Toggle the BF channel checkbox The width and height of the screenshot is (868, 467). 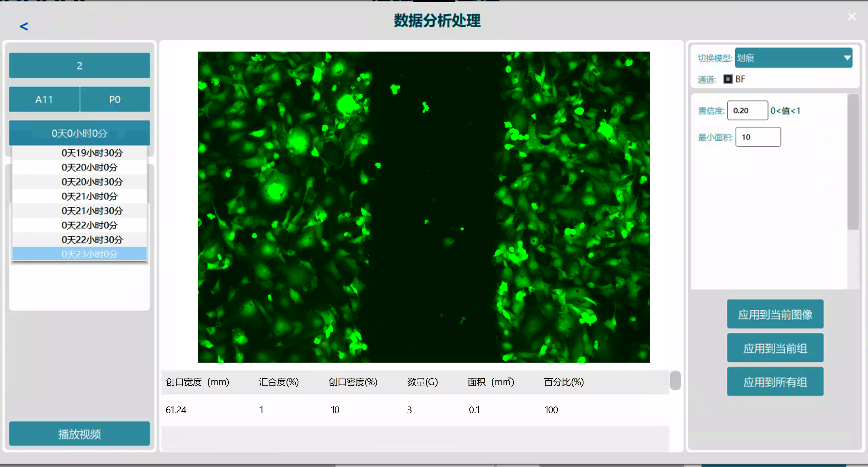[728, 79]
